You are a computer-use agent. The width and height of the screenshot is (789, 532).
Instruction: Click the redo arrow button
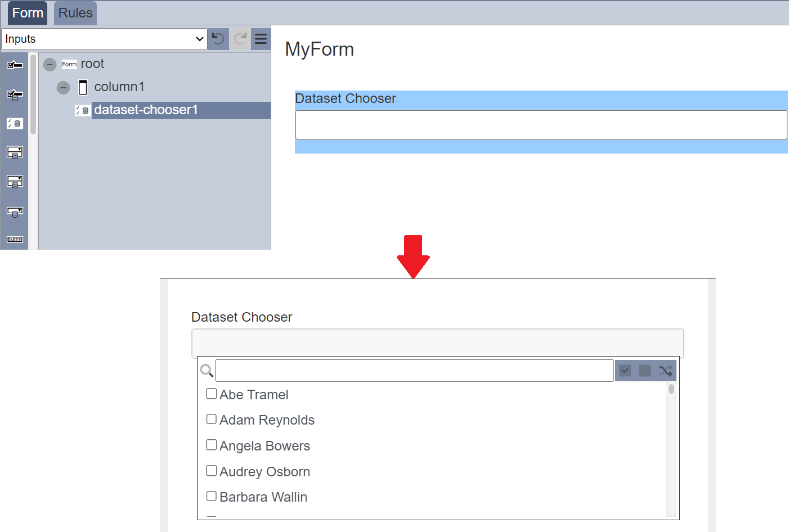240,39
